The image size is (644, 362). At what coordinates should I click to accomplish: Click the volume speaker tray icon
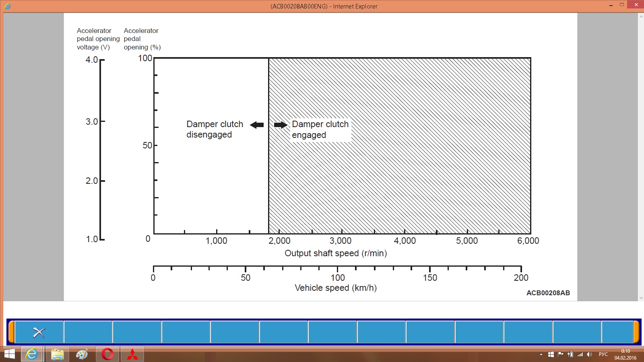point(589,354)
